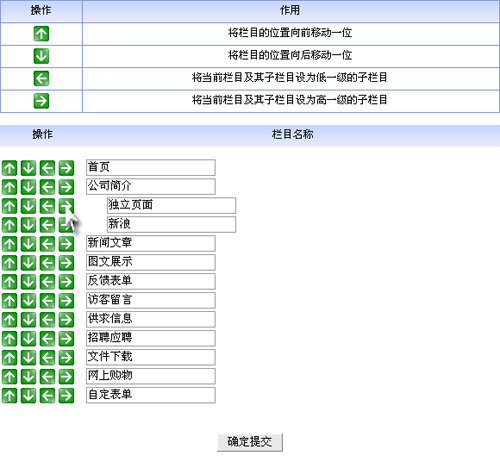Click the 网上购物 name field

(151, 376)
